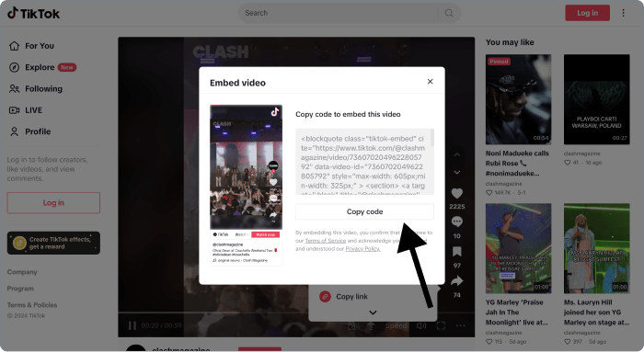Click the share arrow icon
This screenshot has height=352, width=644.
pyautogui.click(x=456, y=281)
